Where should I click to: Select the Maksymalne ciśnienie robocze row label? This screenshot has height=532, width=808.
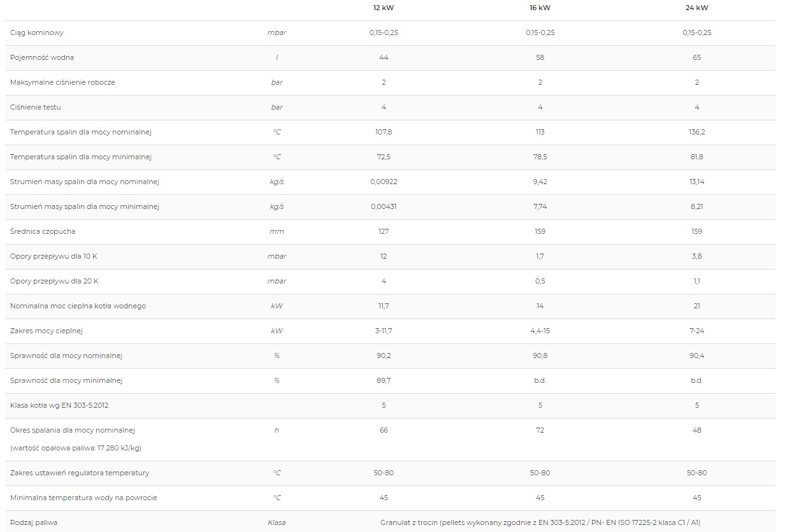click(x=62, y=82)
